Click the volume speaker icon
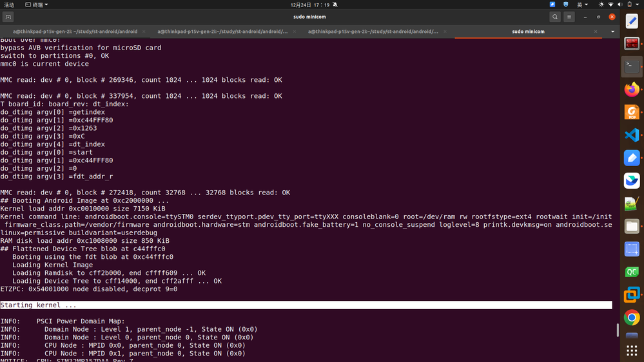Screen dimensions: 644x362 [620, 5]
